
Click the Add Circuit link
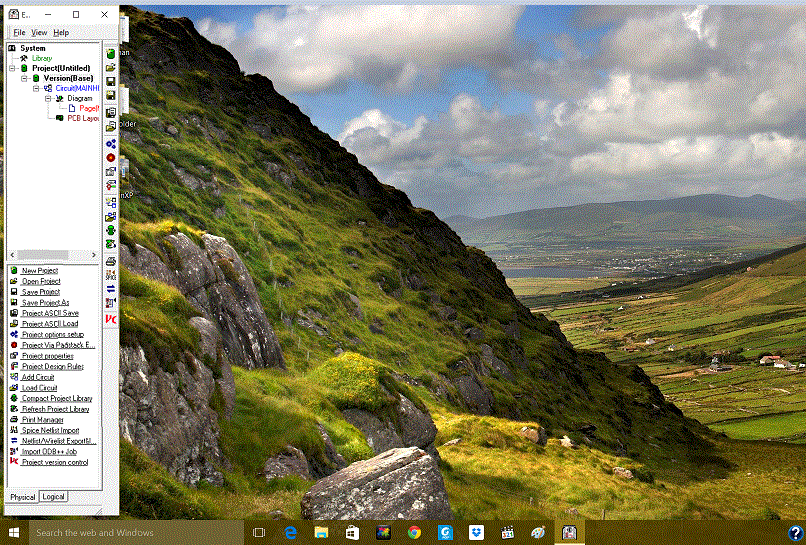pos(38,377)
